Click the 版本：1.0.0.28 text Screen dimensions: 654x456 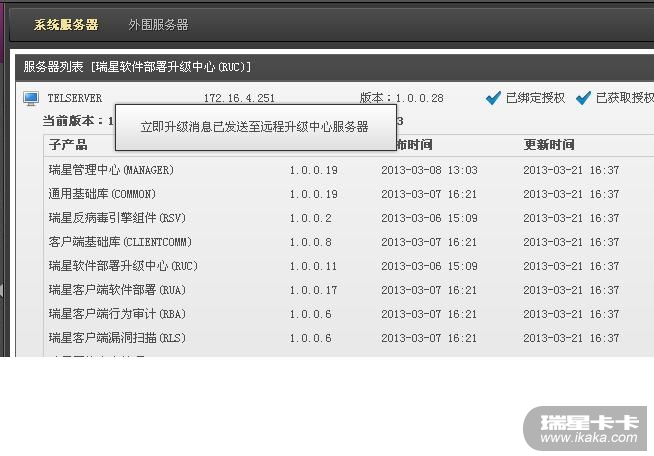point(401,98)
